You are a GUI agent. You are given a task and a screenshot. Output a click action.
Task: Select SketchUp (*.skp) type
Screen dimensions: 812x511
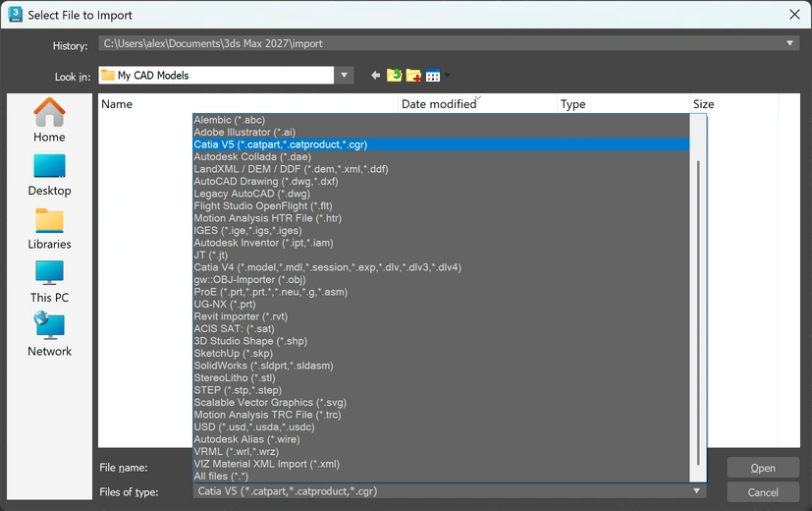(441, 353)
